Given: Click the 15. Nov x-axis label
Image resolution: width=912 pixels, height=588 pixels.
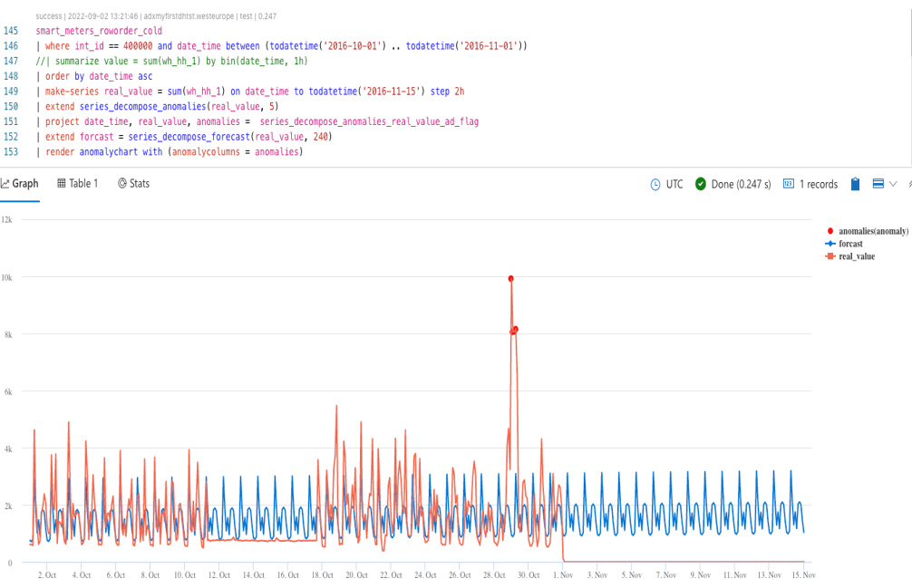Looking at the screenshot, I should point(804,574).
